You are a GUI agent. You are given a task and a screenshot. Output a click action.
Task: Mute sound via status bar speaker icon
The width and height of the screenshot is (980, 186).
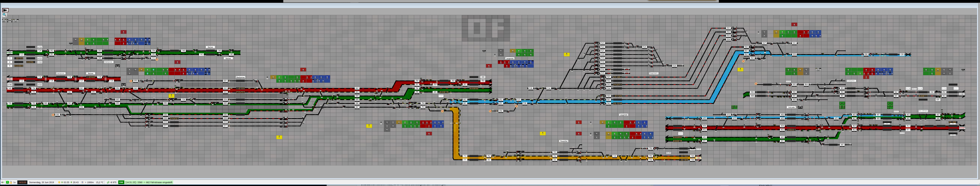click(3, 182)
